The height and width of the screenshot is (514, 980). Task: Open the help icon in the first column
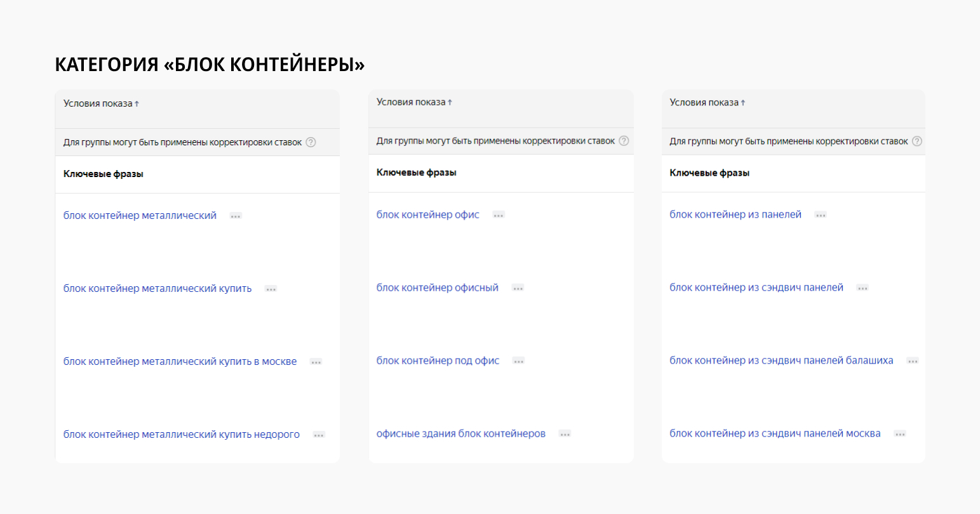click(x=311, y=142)
